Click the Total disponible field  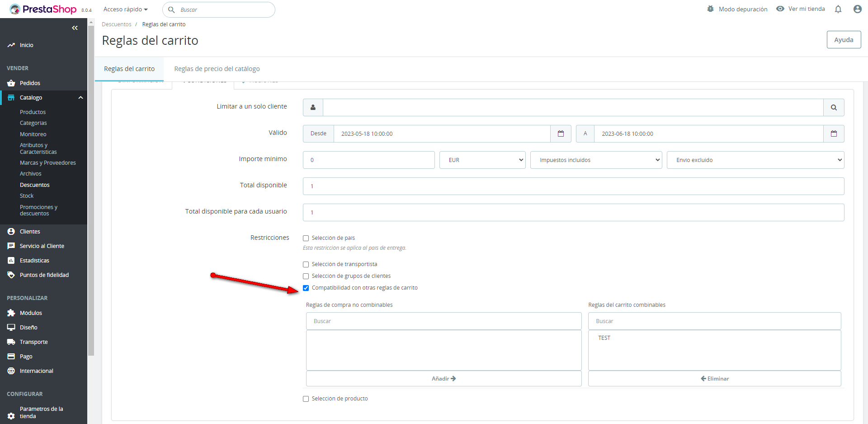coord(573,186)
